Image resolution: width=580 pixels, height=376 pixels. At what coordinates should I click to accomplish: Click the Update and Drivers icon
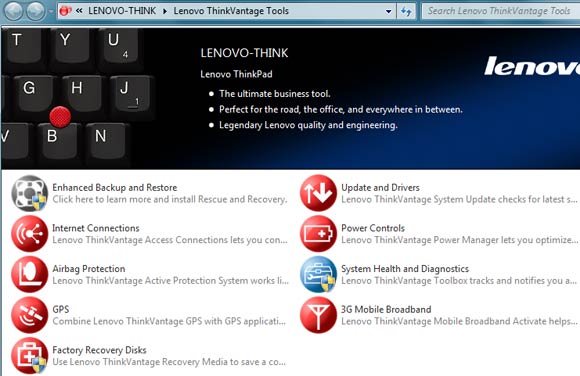click(x=318, y=193)
